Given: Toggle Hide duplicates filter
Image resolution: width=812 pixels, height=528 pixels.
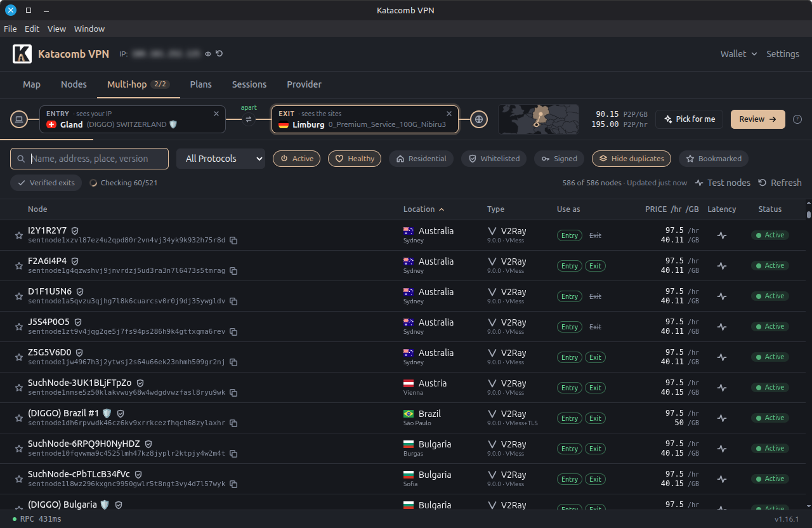Looking at the screenshot, I should [x=631, y=159].
